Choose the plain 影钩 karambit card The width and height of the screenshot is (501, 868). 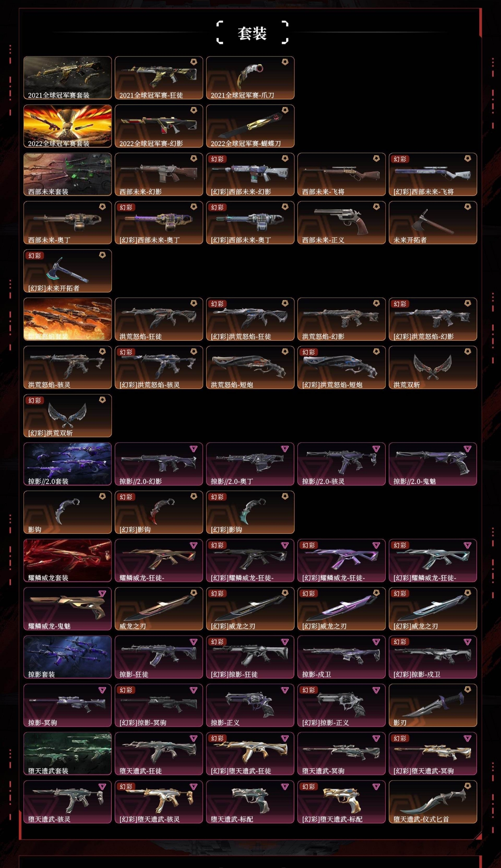[x=68, y=512]
